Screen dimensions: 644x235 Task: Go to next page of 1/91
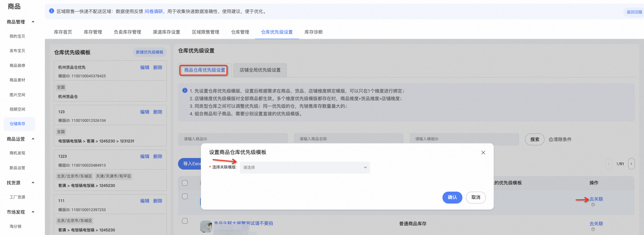(631, 164)
